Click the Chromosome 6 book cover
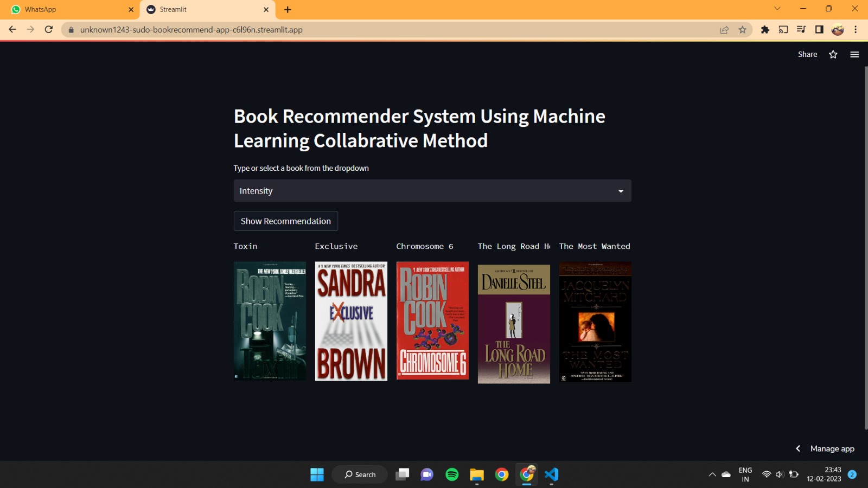This screenshot has height=488, width=868. pos(432,320)
